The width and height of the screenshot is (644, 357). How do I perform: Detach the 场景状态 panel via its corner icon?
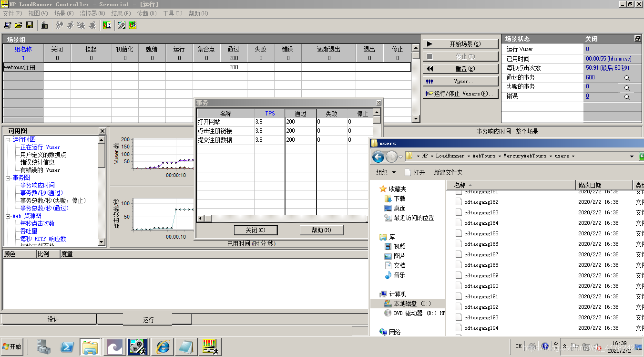(x=637, y=39)
